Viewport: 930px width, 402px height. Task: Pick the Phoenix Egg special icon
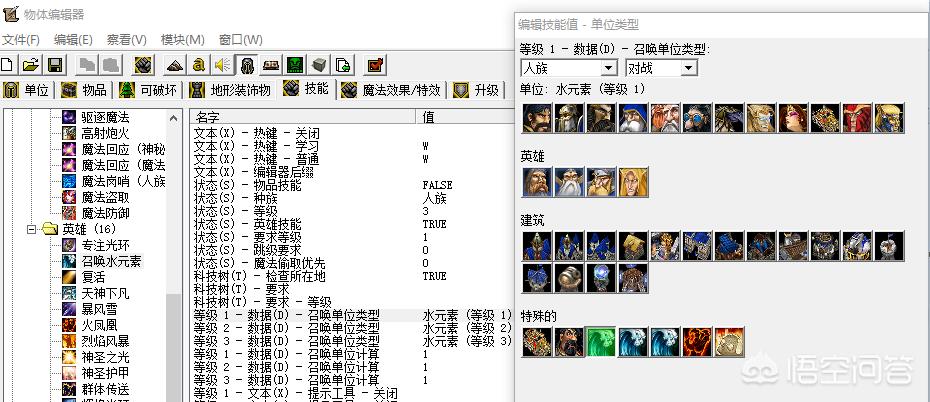point(730,342)
